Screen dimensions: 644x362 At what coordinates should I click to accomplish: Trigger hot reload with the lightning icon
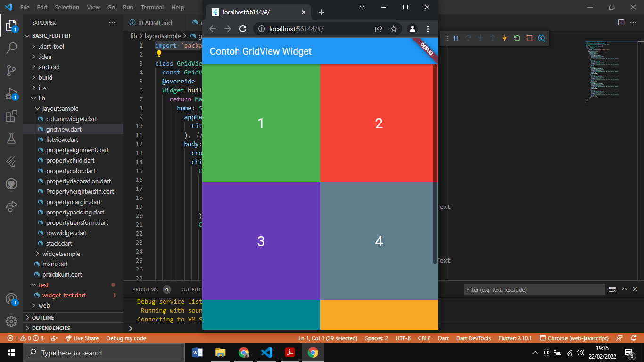pyautogui.click(x=504, y=38)
